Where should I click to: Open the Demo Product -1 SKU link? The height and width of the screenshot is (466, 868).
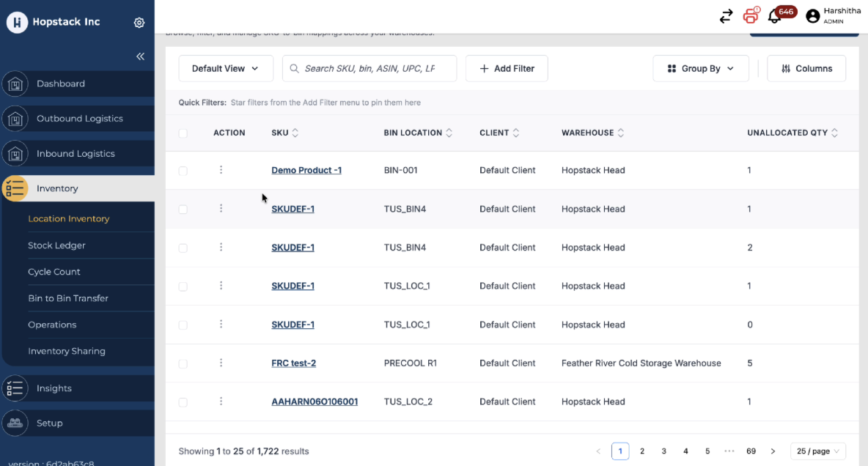pyautogui.click(x=306, y=170)
